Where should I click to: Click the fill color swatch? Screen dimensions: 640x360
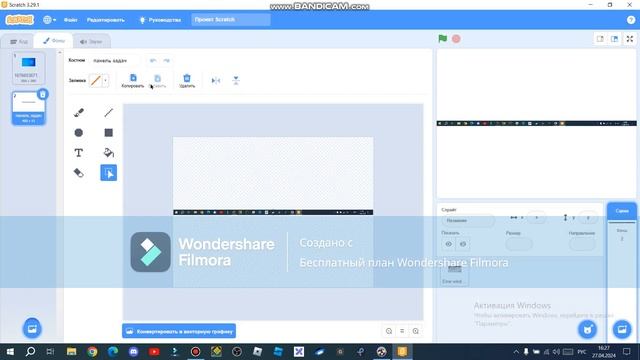96,80
